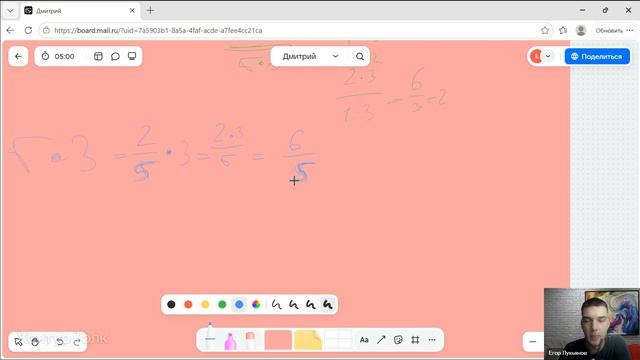640x360 pixels.
Task: Click the Обновить browser update button
Action: (609, 30)
